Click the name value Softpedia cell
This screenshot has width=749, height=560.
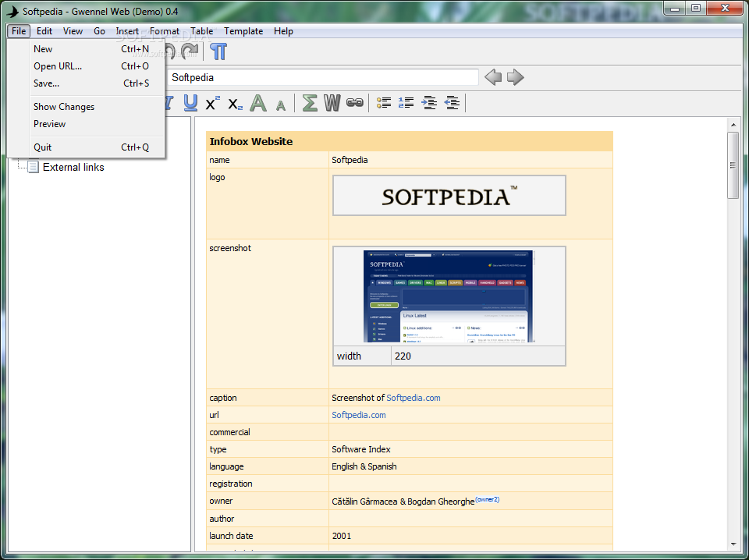pyautogui.click(x=470, y=160)
